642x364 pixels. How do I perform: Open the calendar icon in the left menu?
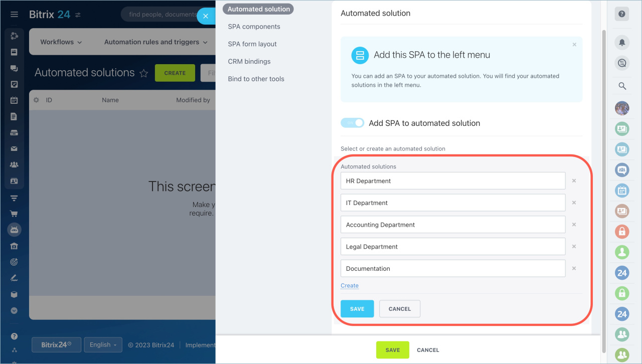pos(14,100)
